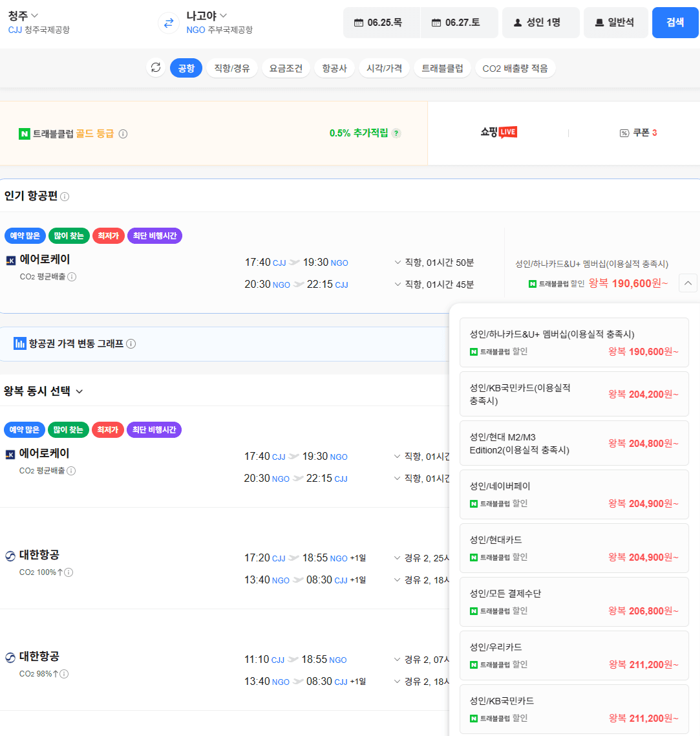The width and height of the screenshot is (700, 736).
Task: Change departure date 06.25.목
Action: click(381, 23)
